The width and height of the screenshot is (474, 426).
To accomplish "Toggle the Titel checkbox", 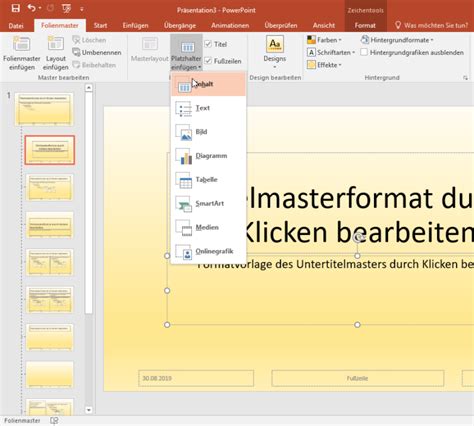I will (x=208, y=44).
